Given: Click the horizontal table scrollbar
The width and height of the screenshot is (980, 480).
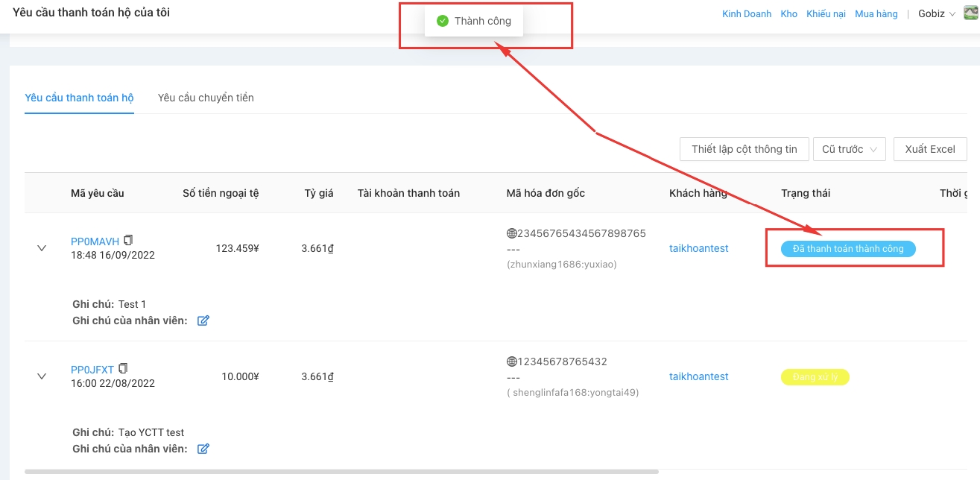Looking at the screenshot, I should pos(341,471).
